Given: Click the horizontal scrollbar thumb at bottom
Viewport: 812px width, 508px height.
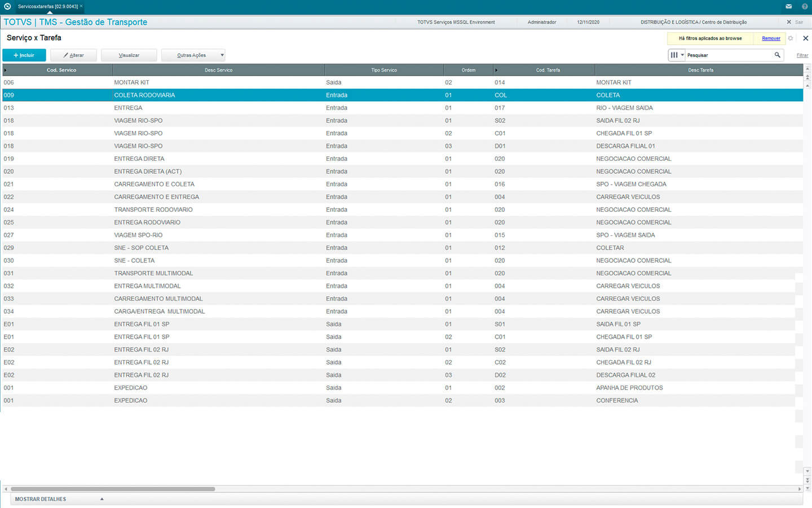Looking at the screenshot, I should tap(113, 489).
